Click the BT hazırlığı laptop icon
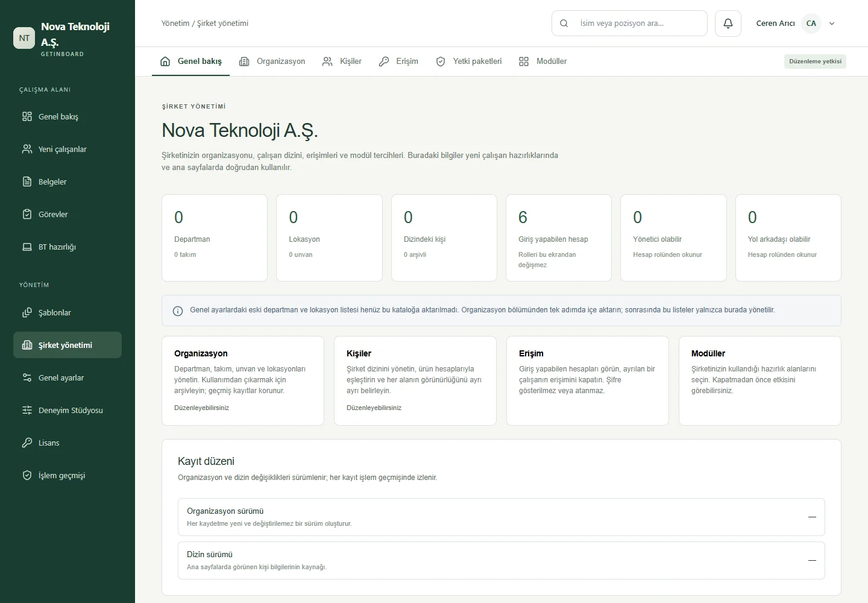Viewport: 868px width, 603px height. pos(27,247)
